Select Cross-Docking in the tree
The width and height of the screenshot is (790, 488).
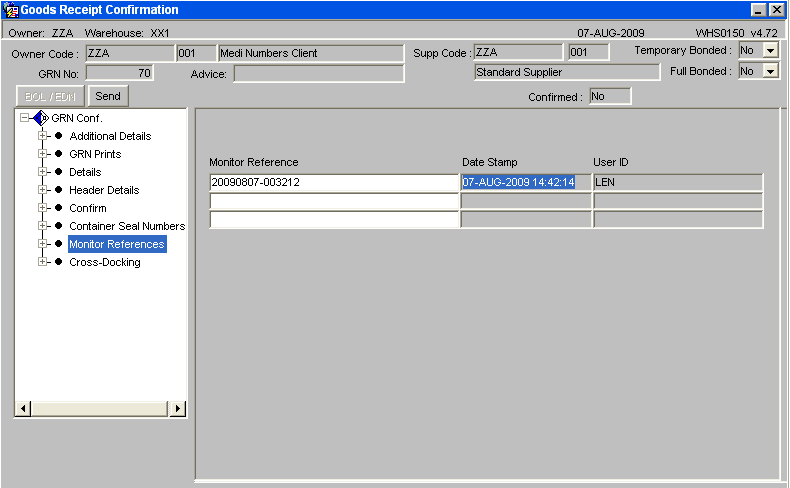pos(105,262)
